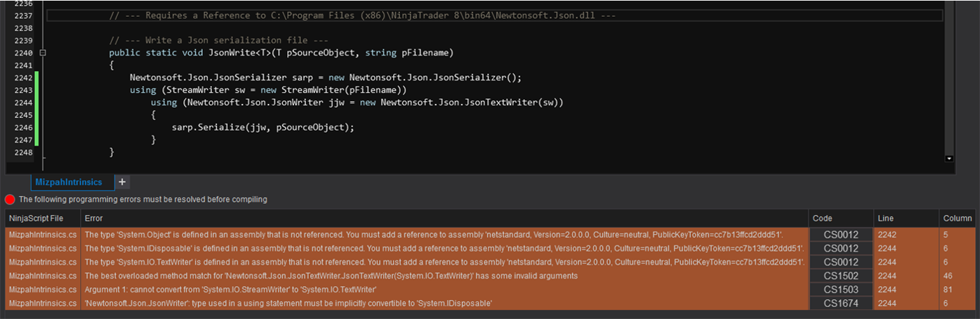Select the MizpahIntrinsics tab

tap(68, 182)
